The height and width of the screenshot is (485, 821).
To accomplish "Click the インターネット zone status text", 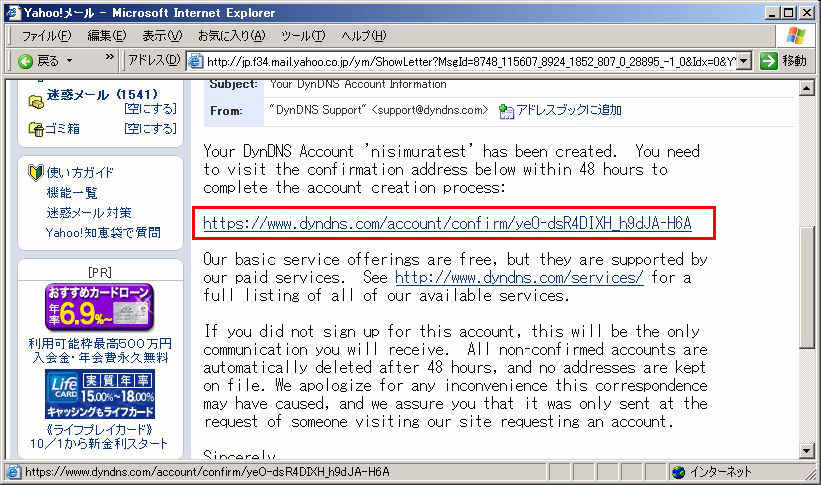I will click(x=720, y=472).
